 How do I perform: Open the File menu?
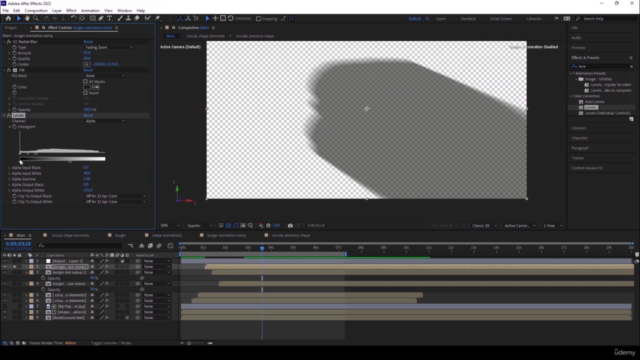6,11
